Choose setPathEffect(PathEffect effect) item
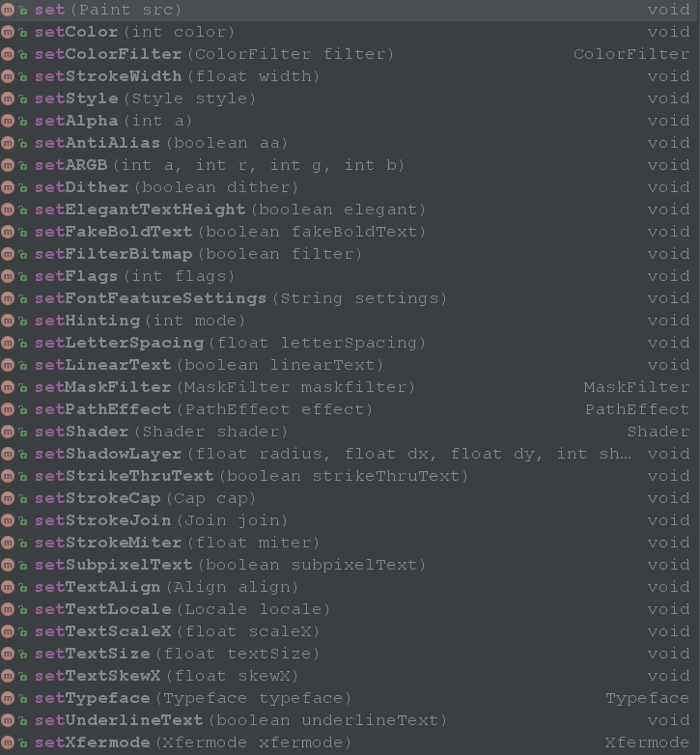700x755 pixels. pyautogui.click(x=350, y=409)
